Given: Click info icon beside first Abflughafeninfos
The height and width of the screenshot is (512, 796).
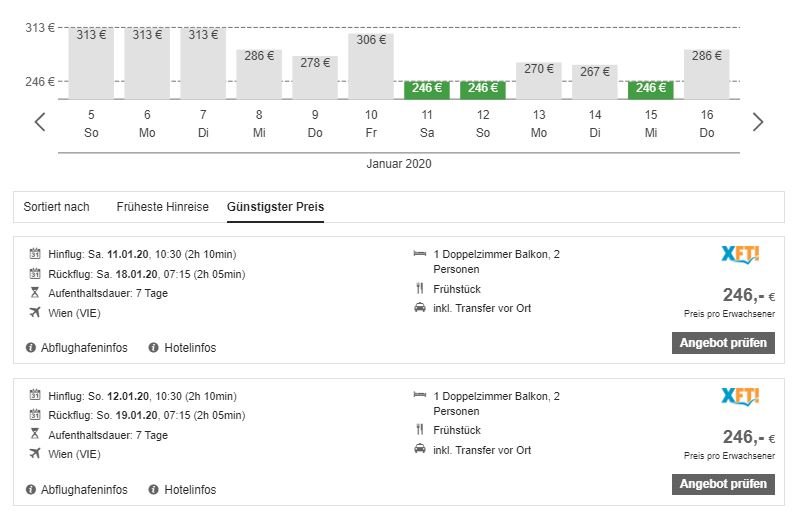Looking at the screenshot, I should [32, 348].
